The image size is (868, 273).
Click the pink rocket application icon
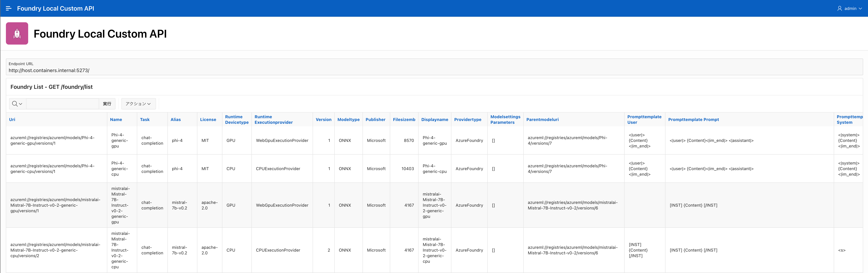pyautogui.click(x=17, y=33)
